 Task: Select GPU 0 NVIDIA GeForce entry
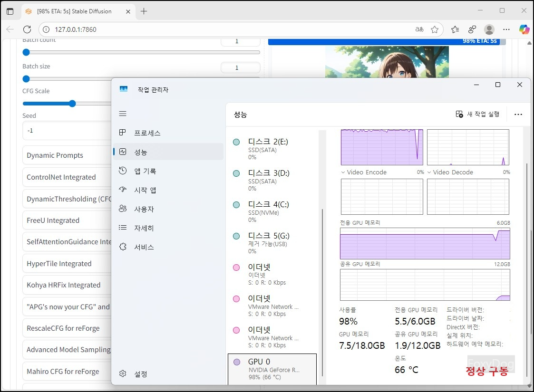[272, 369]
